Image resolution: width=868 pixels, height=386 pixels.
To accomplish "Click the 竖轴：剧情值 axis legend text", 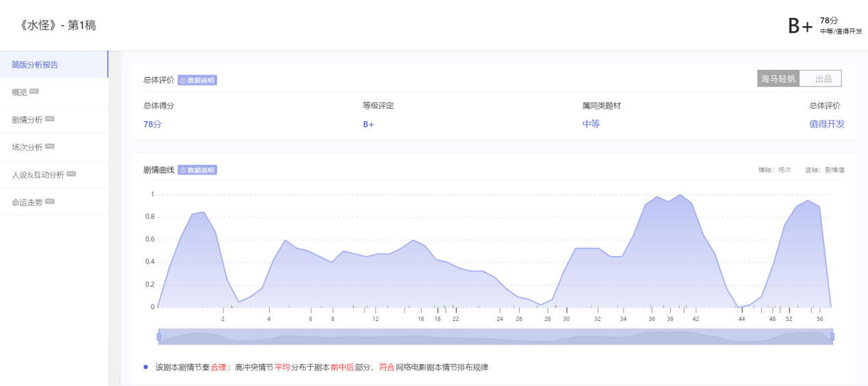I will pos(825,170).
